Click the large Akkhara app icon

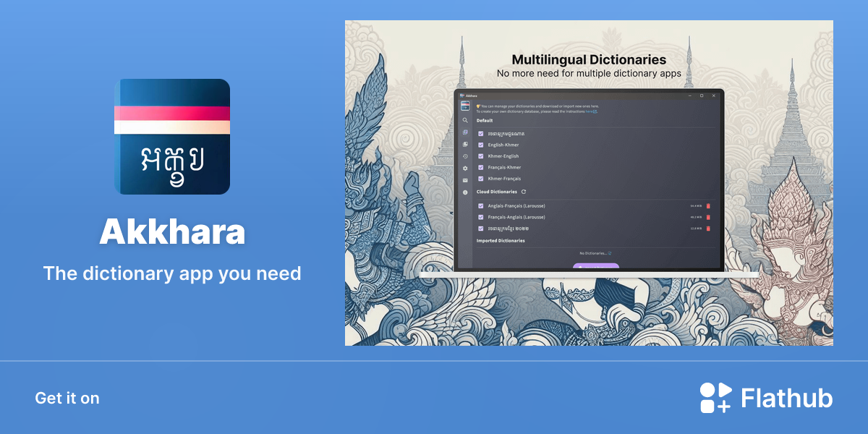click(172, 137)
